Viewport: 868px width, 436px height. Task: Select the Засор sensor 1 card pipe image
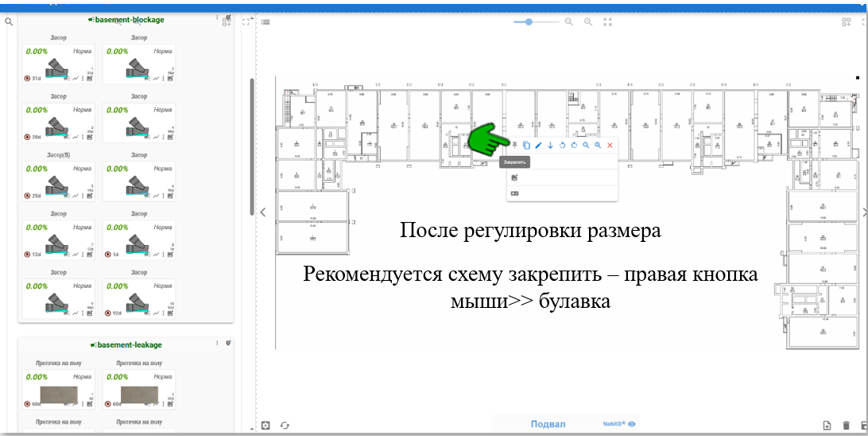(57, 68)
